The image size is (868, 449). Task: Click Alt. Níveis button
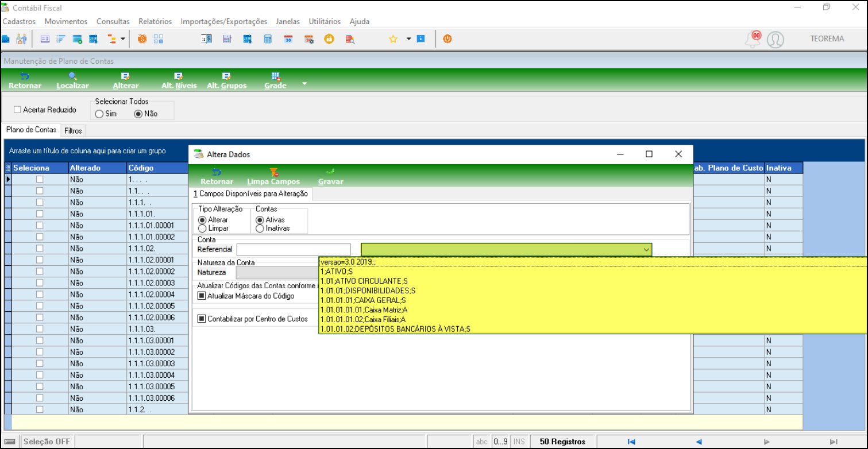179,80
